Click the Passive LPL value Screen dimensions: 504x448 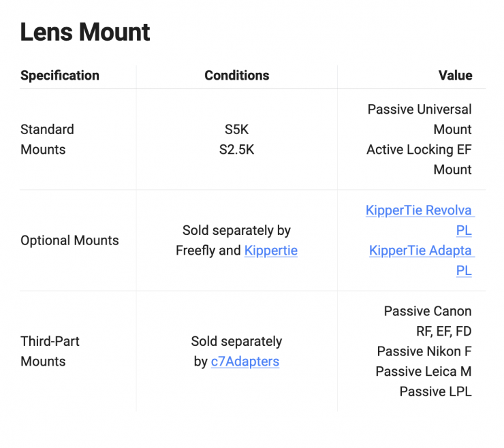(x=435, y=391)
